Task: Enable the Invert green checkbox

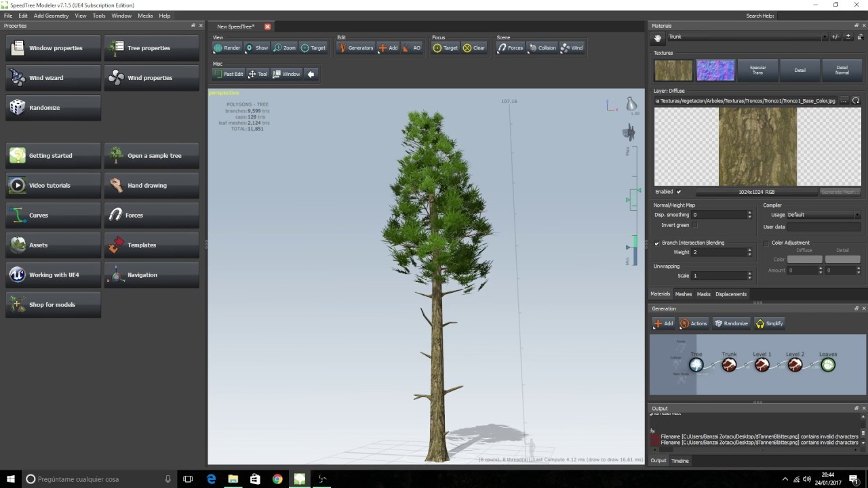Action: [x=695, y=225]
